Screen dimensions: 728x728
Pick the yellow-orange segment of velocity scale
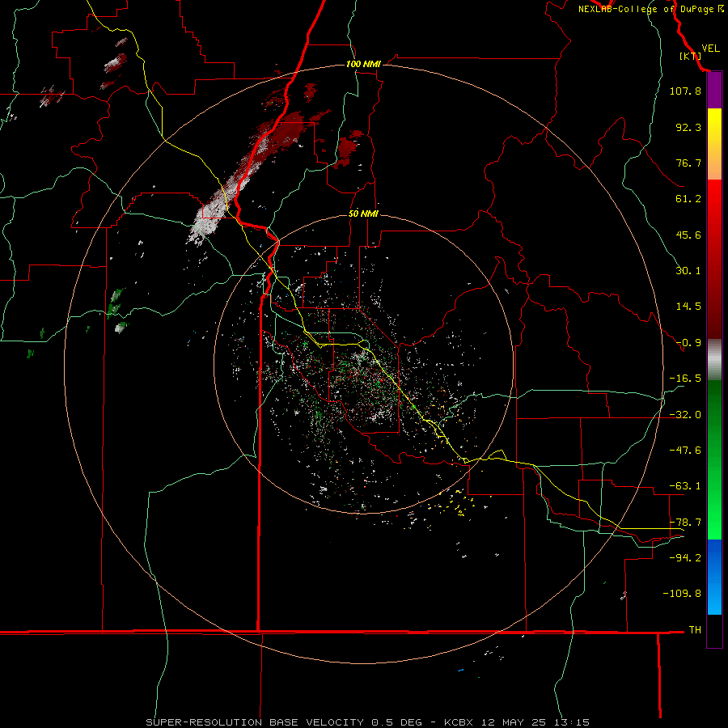pyautogui.click(x=714, y=144)
